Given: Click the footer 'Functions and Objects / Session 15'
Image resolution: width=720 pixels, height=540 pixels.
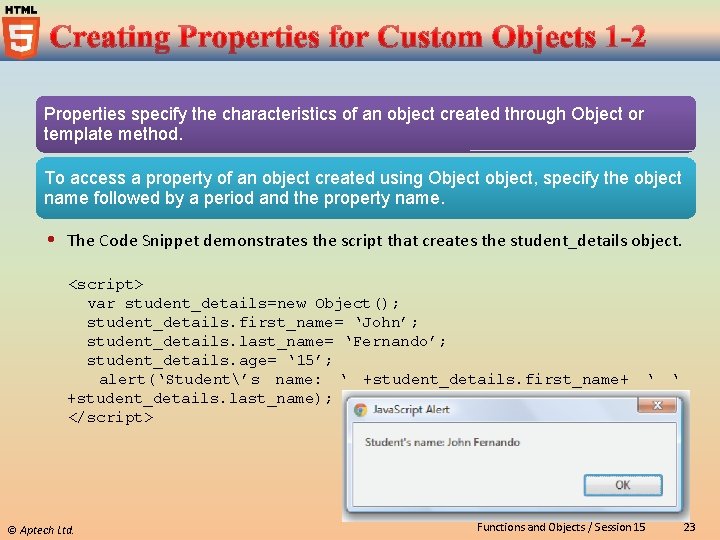Looking at the screenshot, I should (x=561, y=527).
